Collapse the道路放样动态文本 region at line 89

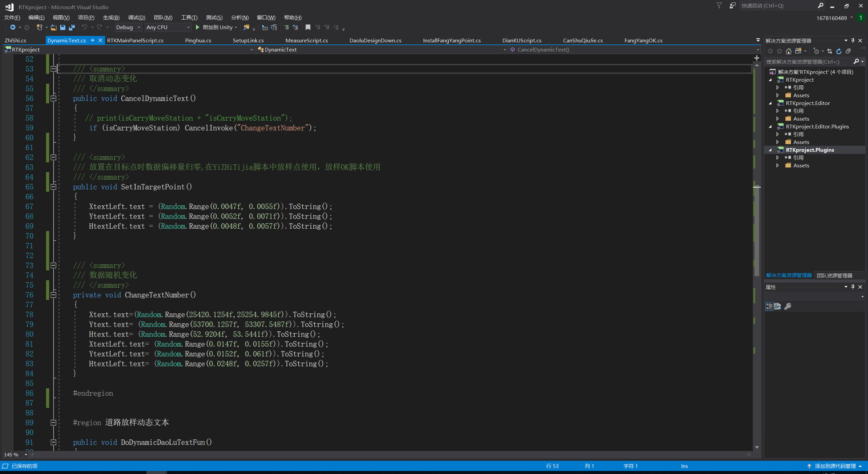pyautogui.click(x=53, y=423)
